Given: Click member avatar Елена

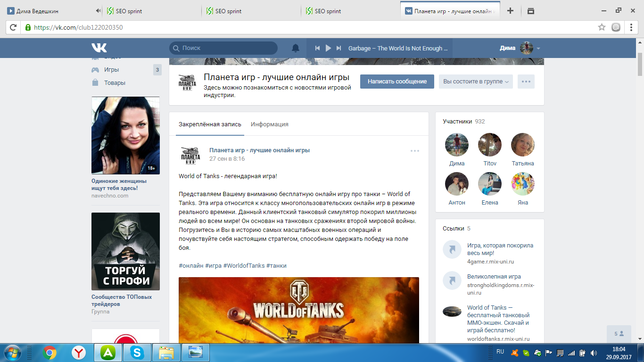Looking at the screenshot, I should point(490,184).
